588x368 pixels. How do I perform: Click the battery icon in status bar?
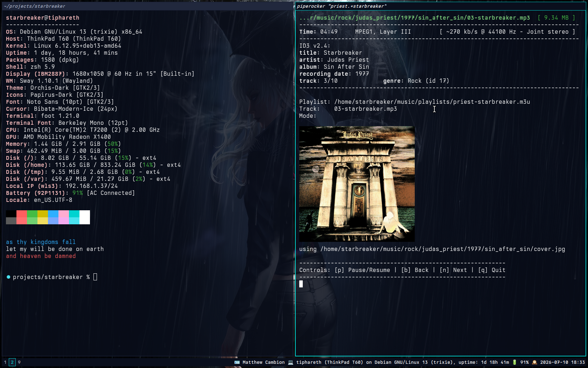click(514, 362)
